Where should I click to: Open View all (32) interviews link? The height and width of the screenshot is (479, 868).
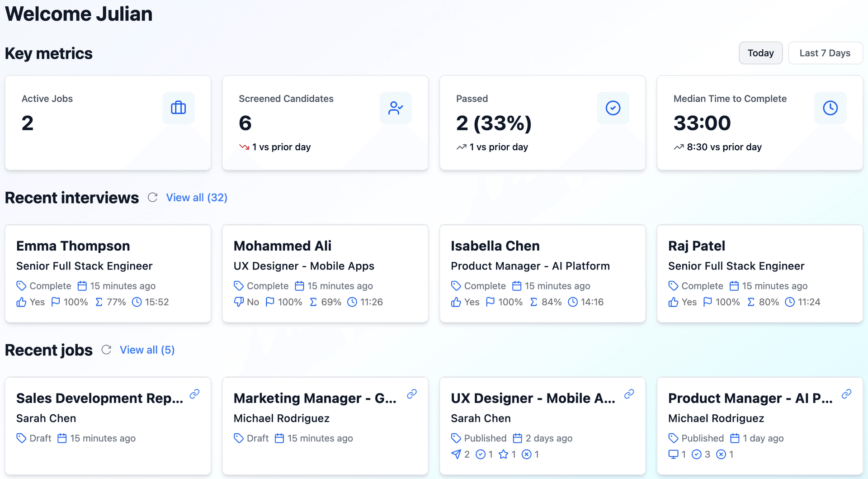click(x=197, y=198)
